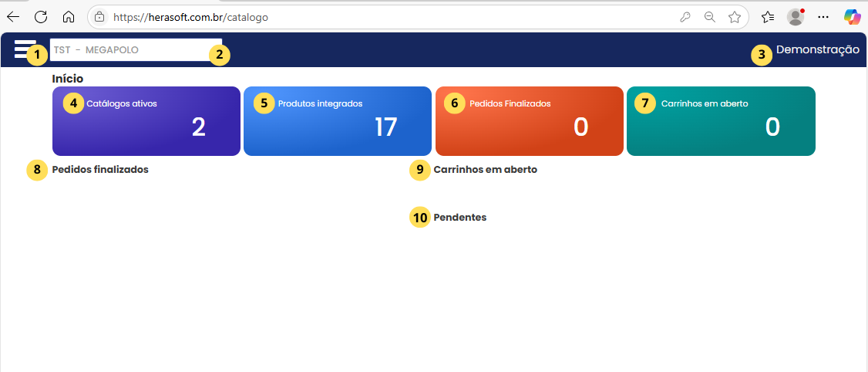
Task: Open the orange Pedidos Finalizados card
Action: (x=530, y=121)
